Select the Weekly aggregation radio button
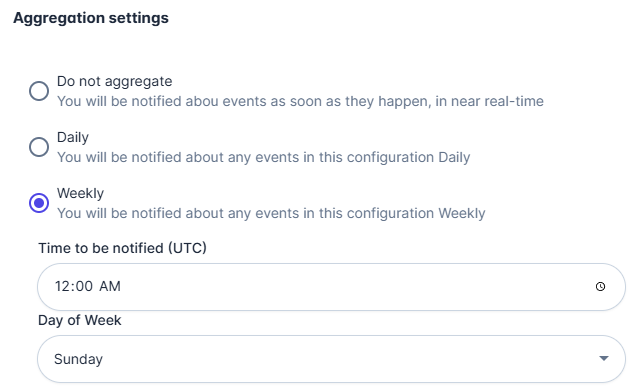The height and width of the screenshot is (391, 634). click(39, 203)
